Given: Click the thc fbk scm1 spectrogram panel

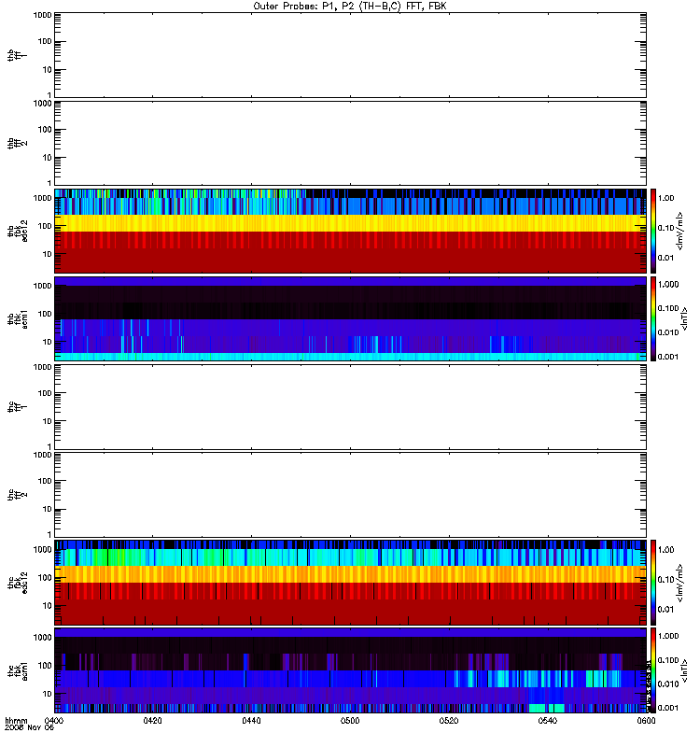Looking at the screenshot, I should click(350, 670).
